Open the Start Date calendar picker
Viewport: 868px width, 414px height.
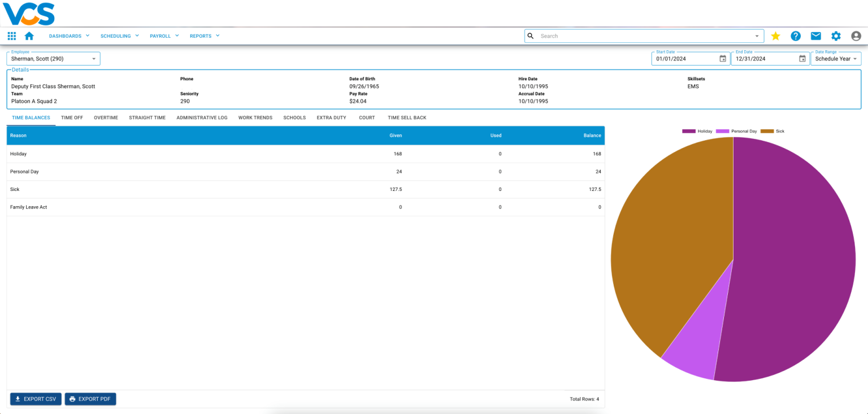[723, 58]
